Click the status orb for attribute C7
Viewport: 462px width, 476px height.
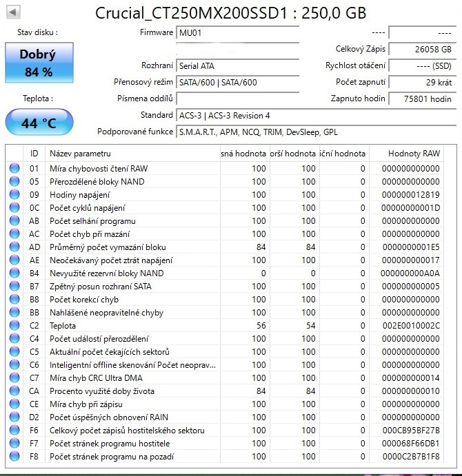(x=14, y=377)
